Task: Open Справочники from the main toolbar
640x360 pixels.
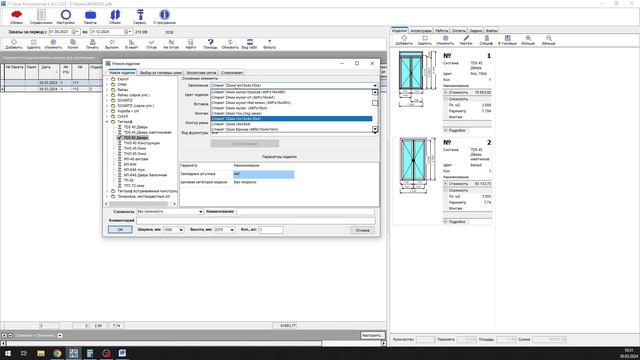Action: point(41,17)
